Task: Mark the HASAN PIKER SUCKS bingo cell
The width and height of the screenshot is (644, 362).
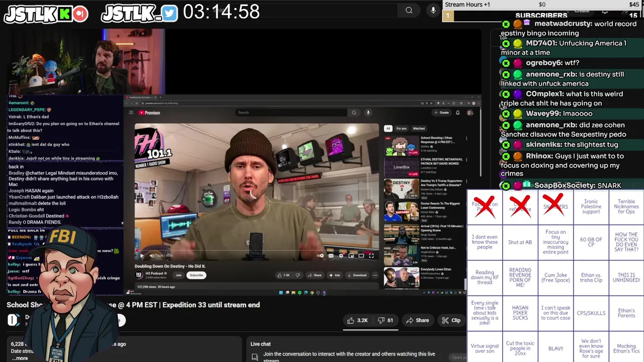Action: coord(520,313)
